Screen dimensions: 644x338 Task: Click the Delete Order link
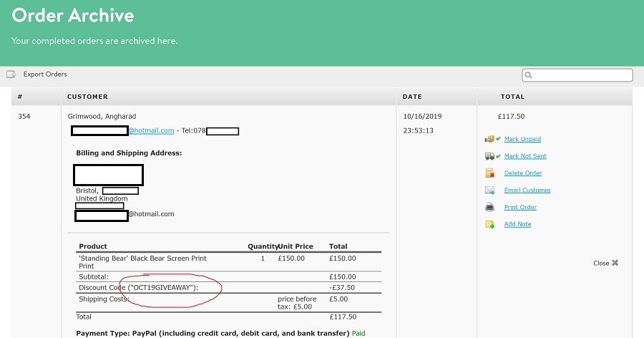(x=523, y=173)
